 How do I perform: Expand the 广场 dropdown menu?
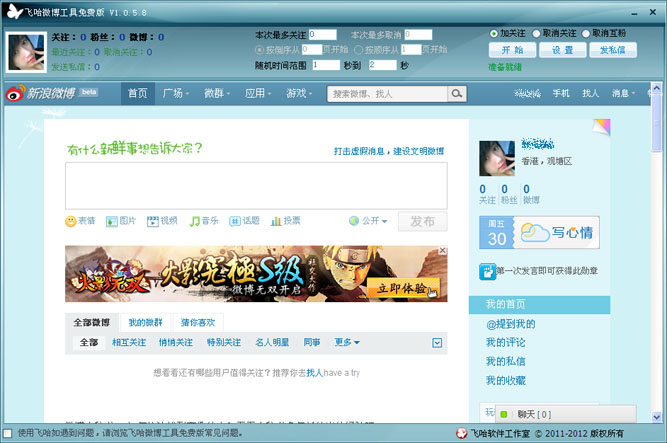[176, 93]
